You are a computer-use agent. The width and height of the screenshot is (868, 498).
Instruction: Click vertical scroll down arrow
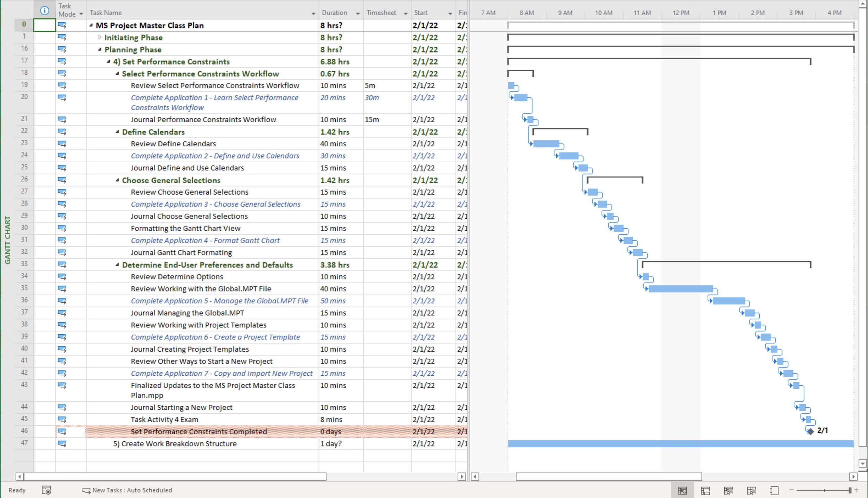(x=863, y=463)
